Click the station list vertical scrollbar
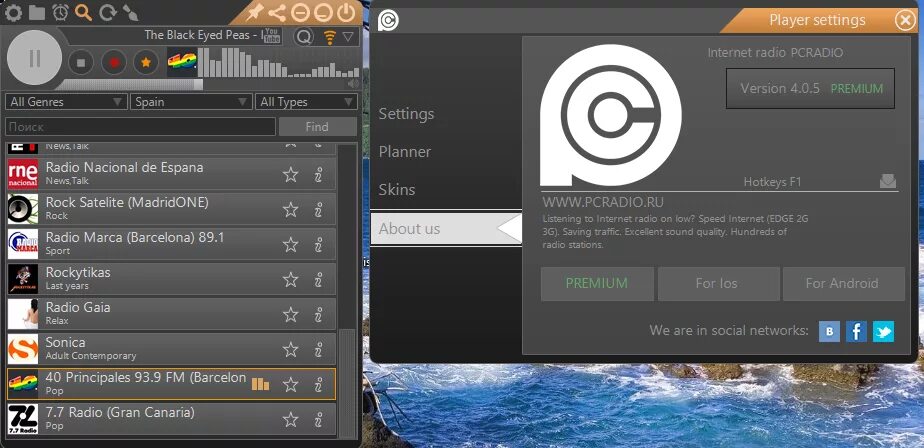924x448 pixels. (348, 382)
